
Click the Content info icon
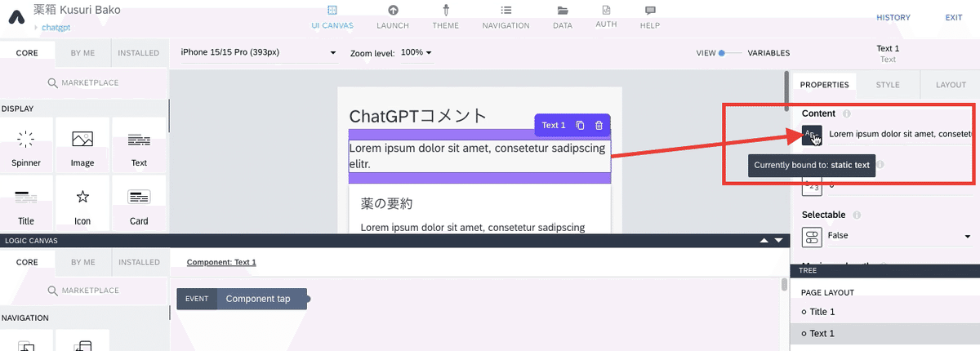(847, 113)
